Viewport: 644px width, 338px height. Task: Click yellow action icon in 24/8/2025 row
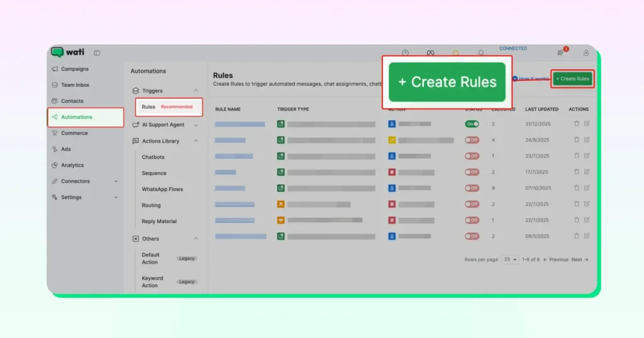pyautogui.click(x=392, y=140)
